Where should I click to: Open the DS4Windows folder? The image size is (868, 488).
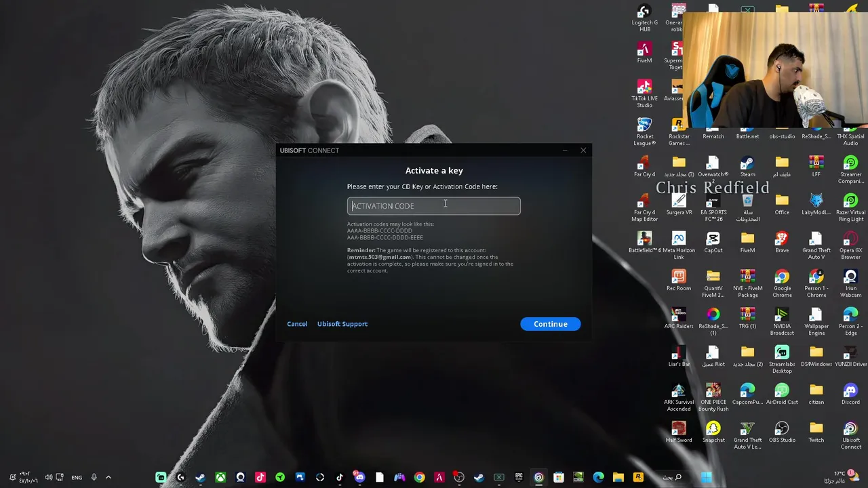[816, 357]
